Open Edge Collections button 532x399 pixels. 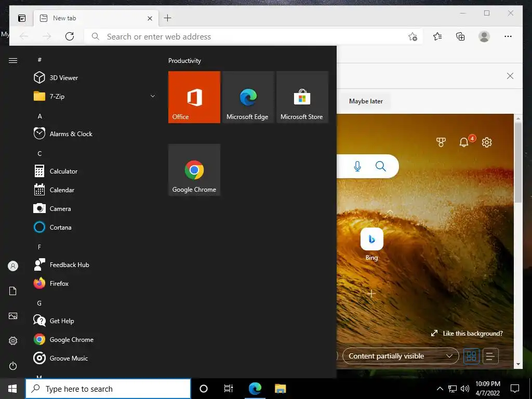[460, 36]
